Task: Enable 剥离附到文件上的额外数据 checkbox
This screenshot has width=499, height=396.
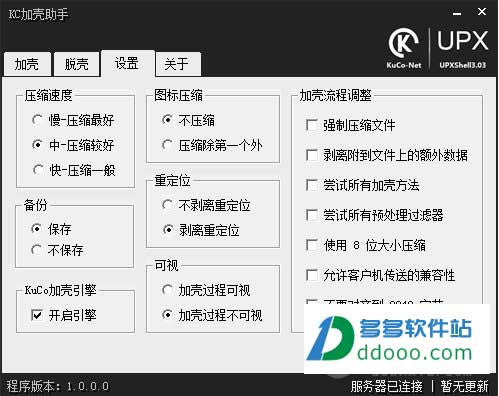Action: (387, 155)
